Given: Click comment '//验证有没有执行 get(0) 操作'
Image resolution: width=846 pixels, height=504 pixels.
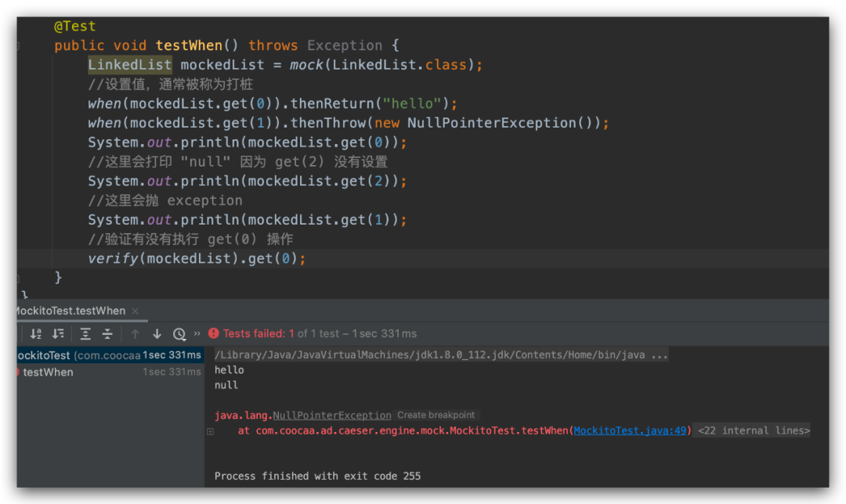Looking at the screenshot, I should (190, 239).
